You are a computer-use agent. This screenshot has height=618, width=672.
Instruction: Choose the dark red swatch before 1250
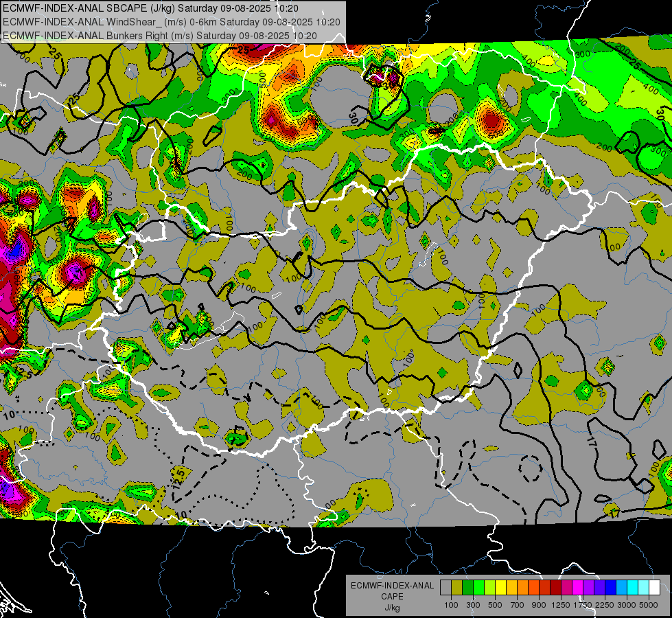555,587
